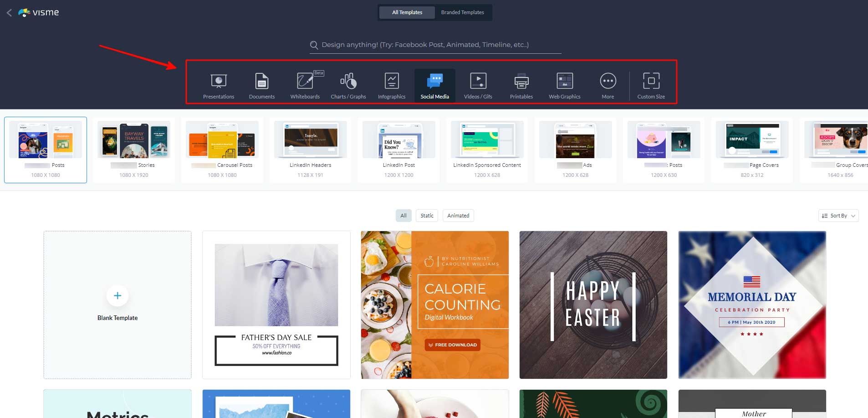Expand the More categories menu
This screenshot has width=868, height=418.
point(608,85)
